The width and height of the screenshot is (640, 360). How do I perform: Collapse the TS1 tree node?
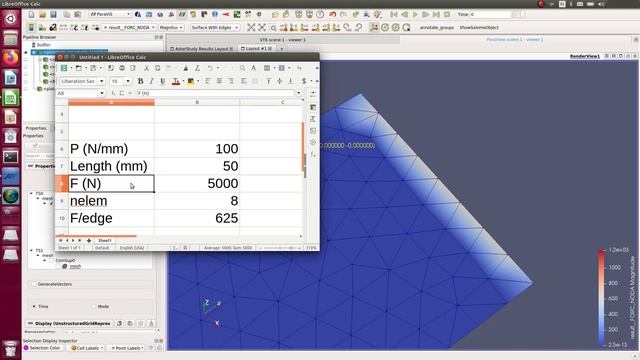[31, 250]
